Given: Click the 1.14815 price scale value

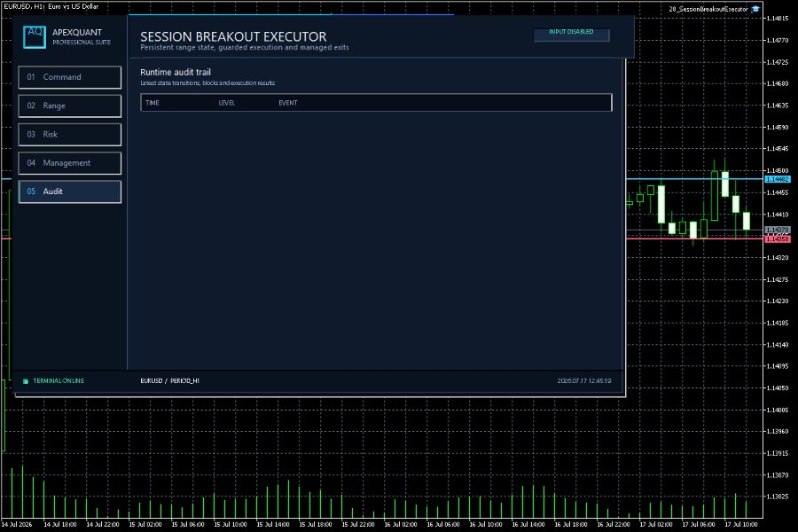Looking at the screenshot, I should [777, 19].
